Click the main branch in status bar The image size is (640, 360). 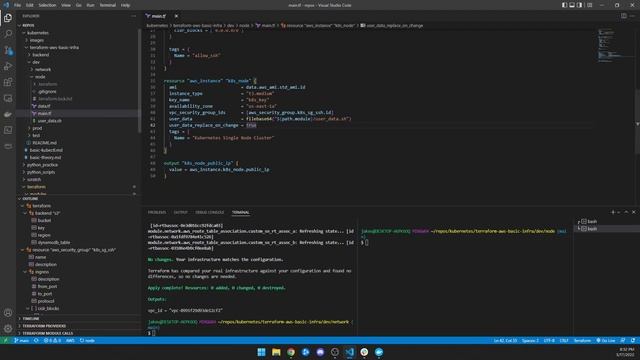(x=22, y=340)
